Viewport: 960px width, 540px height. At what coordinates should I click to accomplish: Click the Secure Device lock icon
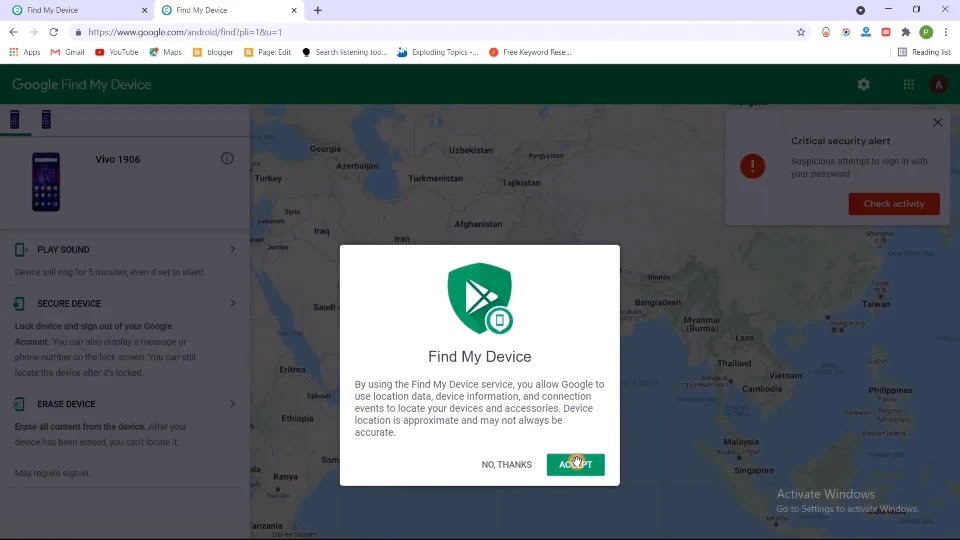click(20, 303)
